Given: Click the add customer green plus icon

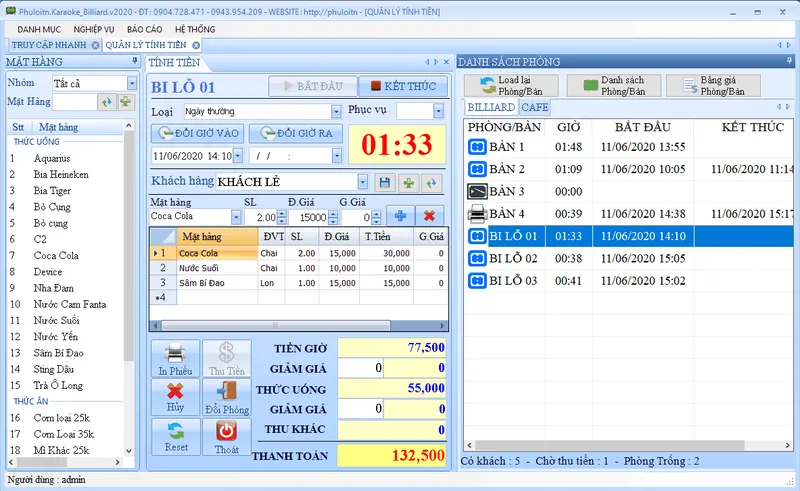Looking at the screenshot, I should tap(408, 183).
